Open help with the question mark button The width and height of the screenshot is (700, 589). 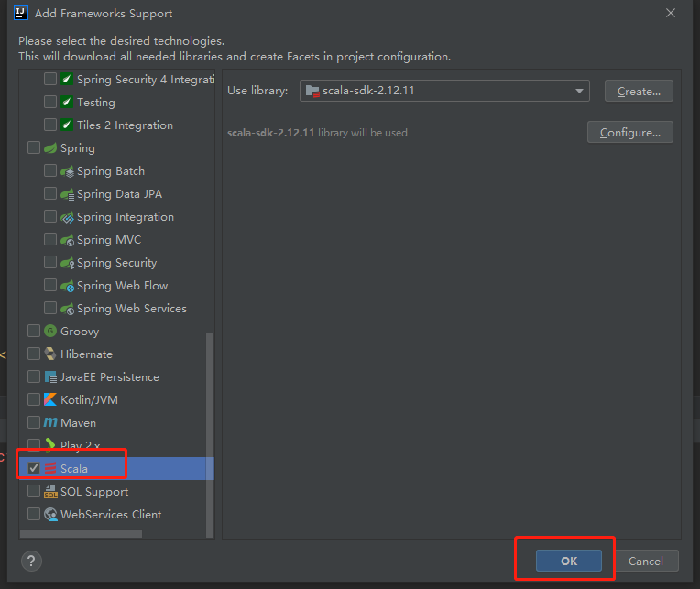click(30, 561)
